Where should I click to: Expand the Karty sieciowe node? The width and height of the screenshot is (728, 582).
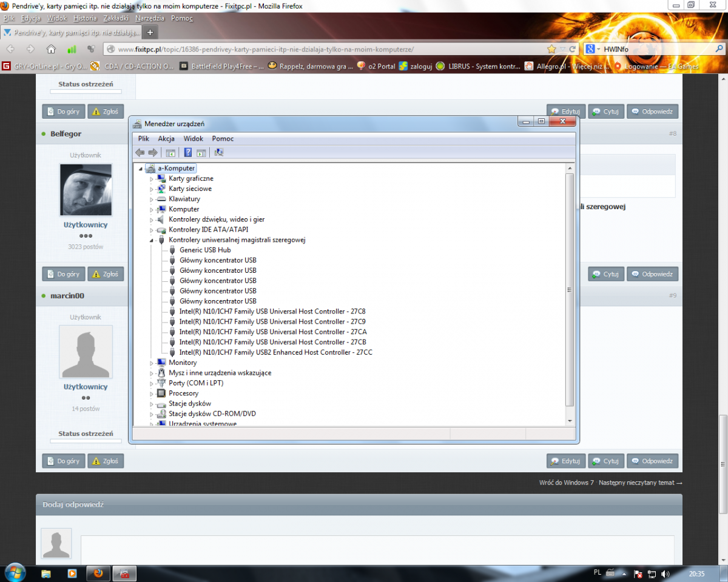(152, 189)
